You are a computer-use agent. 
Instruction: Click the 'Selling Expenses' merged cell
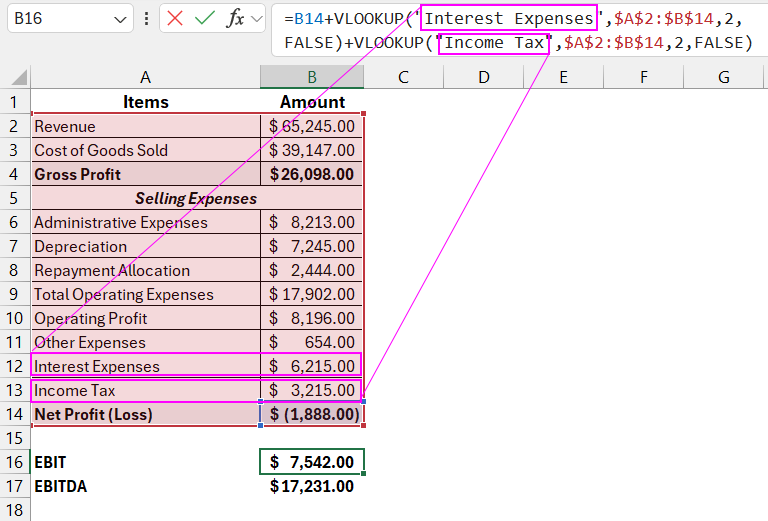point(197,198)
